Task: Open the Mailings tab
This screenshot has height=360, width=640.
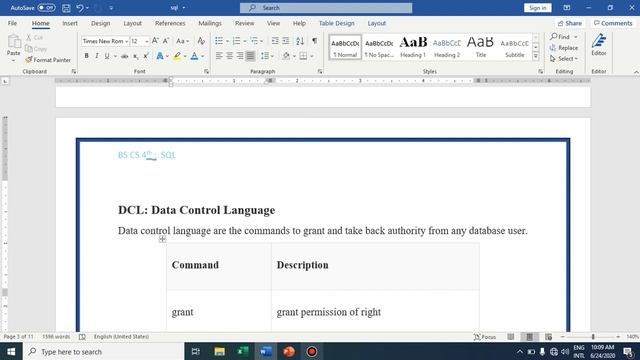Action: pos(210,23)
